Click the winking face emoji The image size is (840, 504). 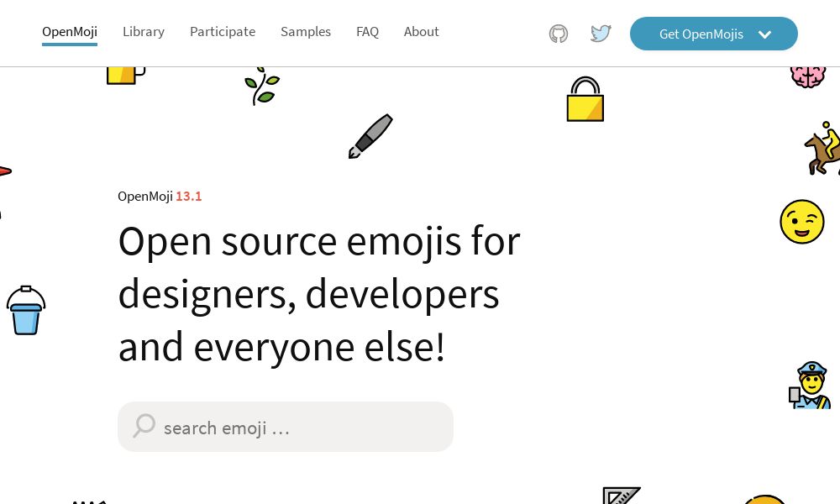pos(802,222)
